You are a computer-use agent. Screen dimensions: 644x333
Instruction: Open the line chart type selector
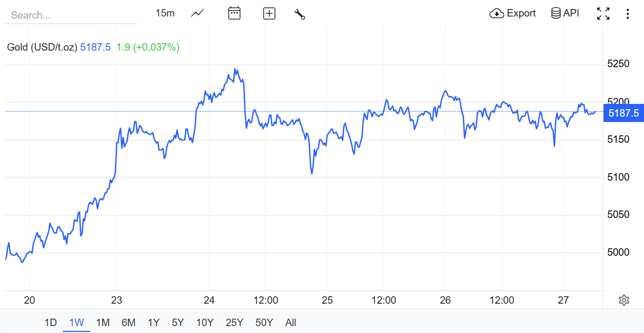198,13
